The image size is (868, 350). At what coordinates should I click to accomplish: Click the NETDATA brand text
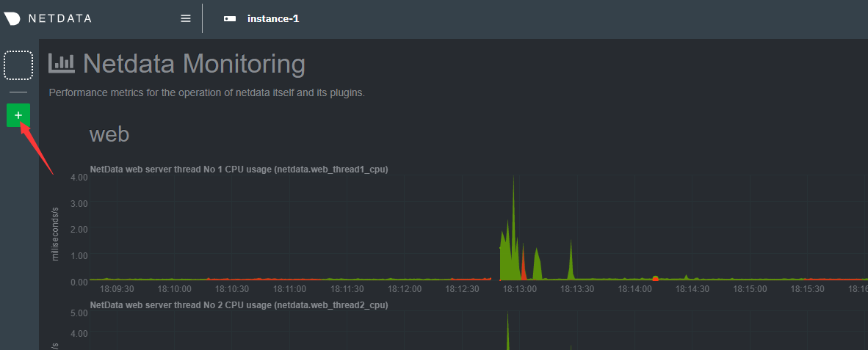pos(59,18)
